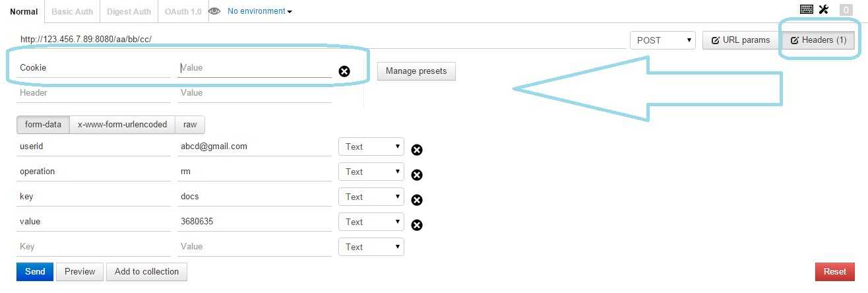The width and height of the screenshot is (868, 293).
Task: Toggle the Headers (1) panel
Action: 819,40
